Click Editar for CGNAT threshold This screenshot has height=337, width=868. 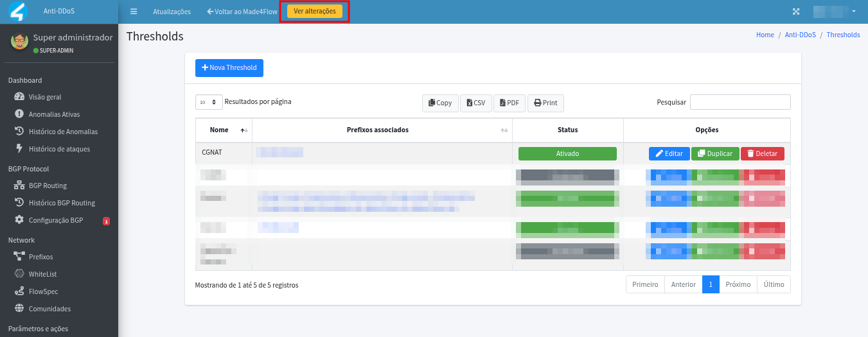tap(669, 154)
